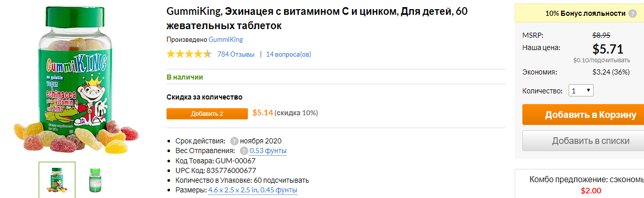Open the 784 Отзывы reviews link
Image resolution: width=644 pixels, height=198 pixels.
tap(236, 54)
